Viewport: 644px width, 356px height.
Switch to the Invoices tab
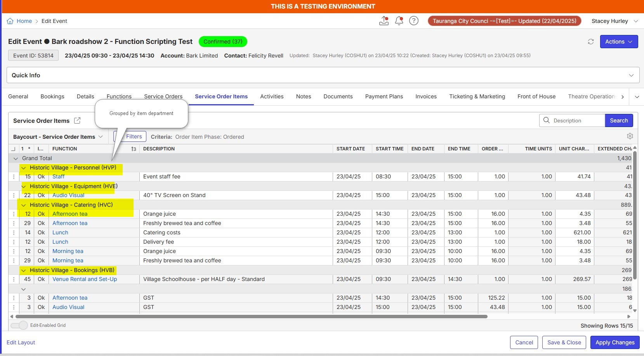point(426,96)
